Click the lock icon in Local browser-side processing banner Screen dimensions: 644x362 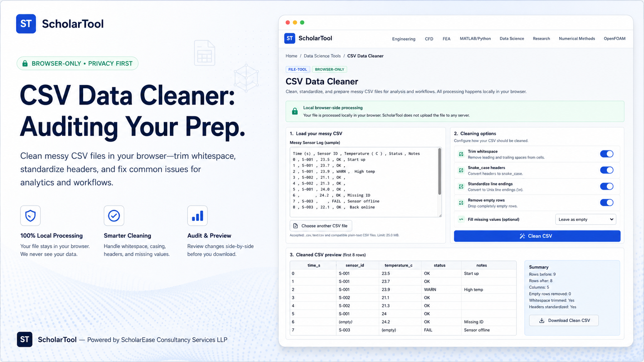pos(295,111)
